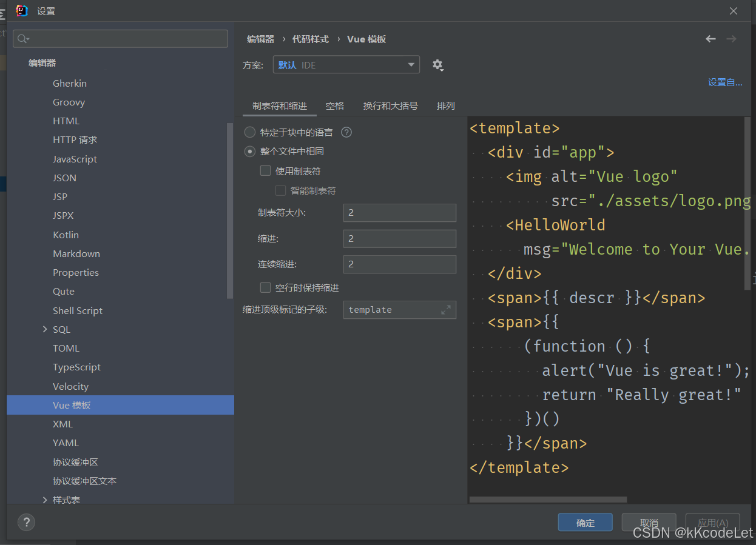This screenshot has width=756, height=545.
Task: Toggle the 智能制表符 checkbox
Action: pos(280,190)
